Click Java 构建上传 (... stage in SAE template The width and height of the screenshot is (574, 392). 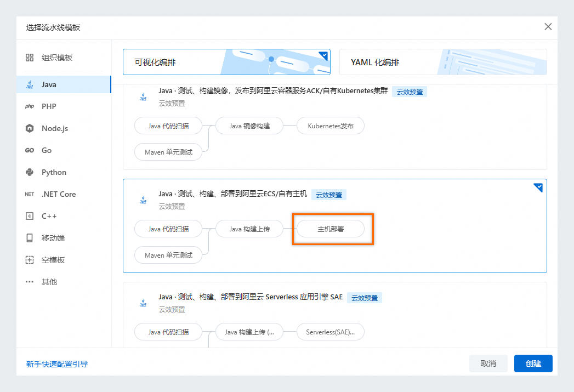(x=249, y=332)
